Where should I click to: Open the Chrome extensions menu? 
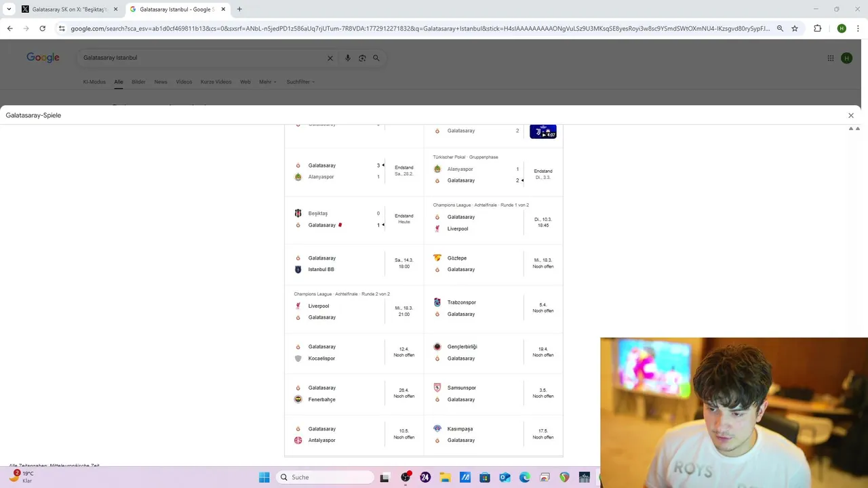[817, 28]
